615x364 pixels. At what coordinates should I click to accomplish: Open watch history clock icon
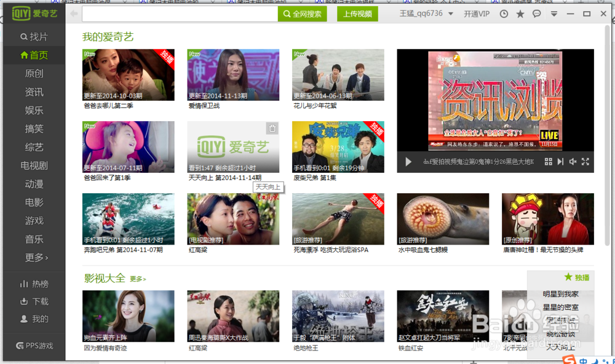coord(504,14)
